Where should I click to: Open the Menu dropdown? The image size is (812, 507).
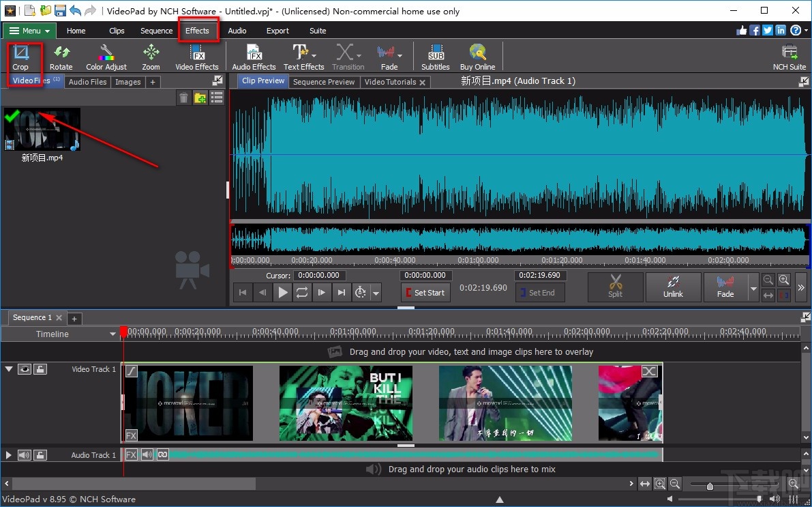click(29, 30)
